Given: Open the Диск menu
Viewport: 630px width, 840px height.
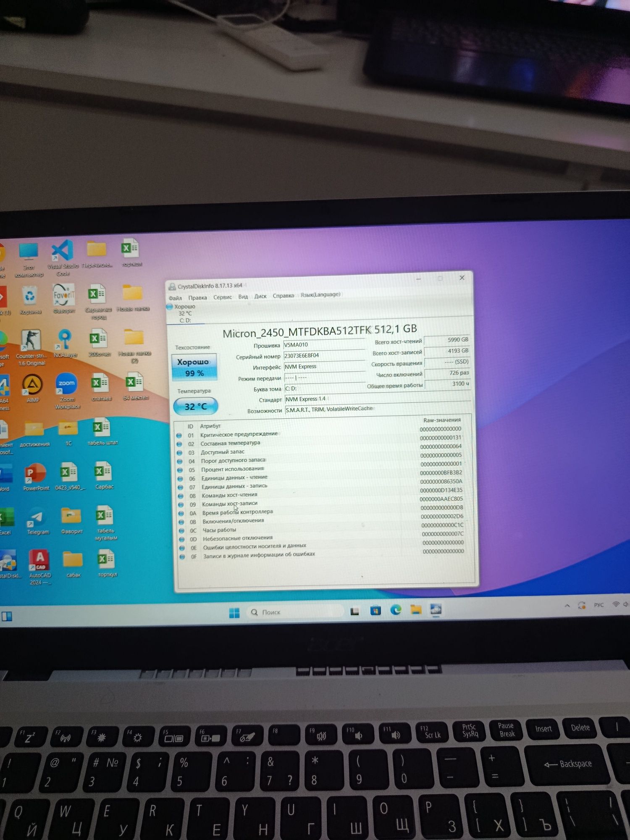Looking at the screenshot, I should 260,296.
